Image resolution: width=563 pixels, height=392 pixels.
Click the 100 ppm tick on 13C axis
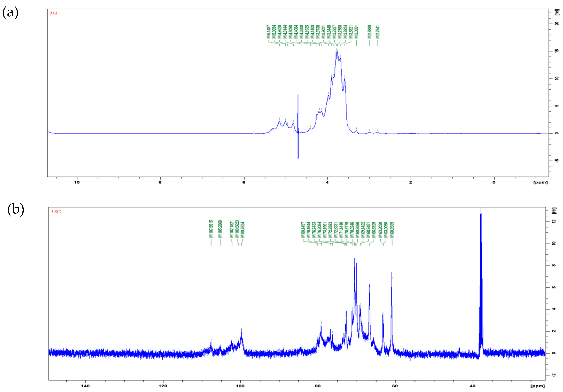coord(240,386)
